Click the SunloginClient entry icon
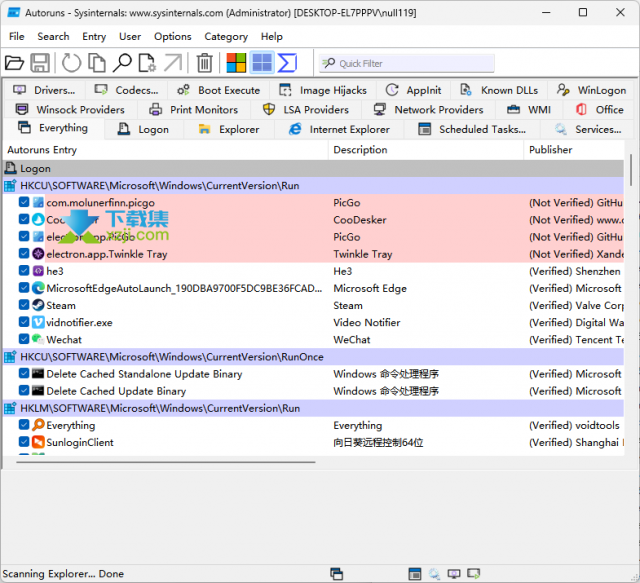Image resolution: width=640 pixels, height=583 pixels. click(x=38, y=442)
